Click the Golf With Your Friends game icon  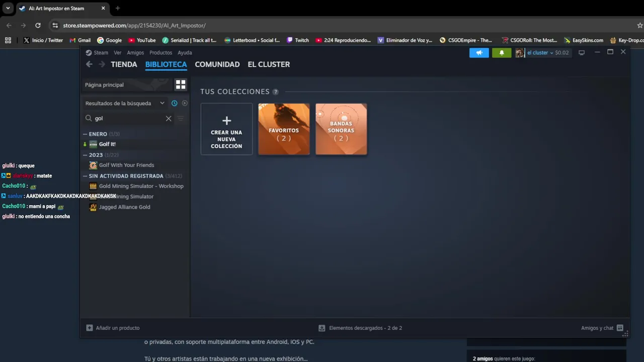pos(93,165)
